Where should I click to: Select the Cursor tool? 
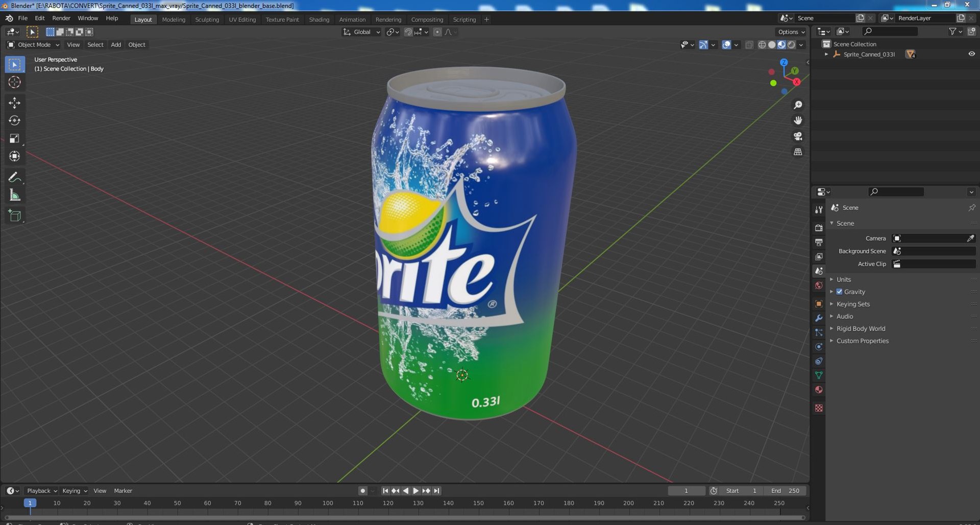[14, 82]
